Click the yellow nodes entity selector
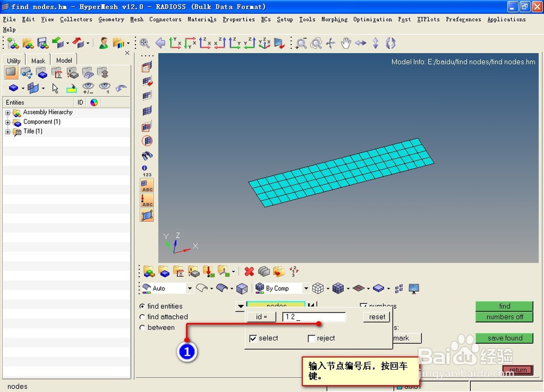This screenshot has width=544, height=392. pos(276,304)
